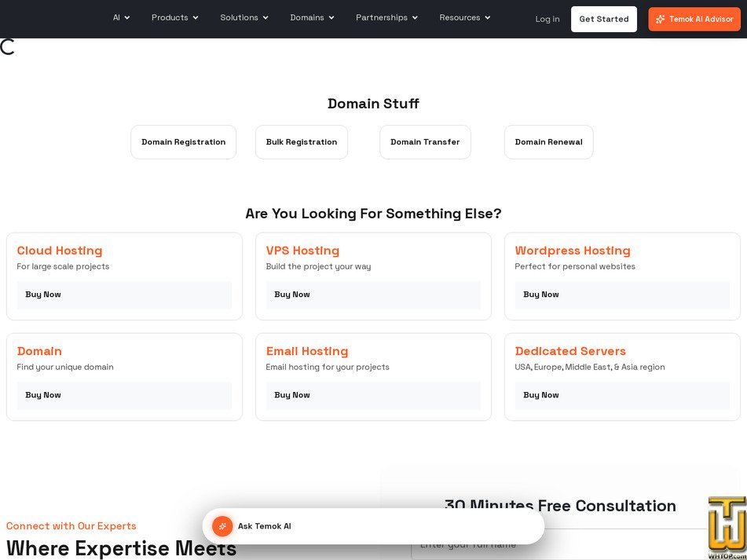Click Buy Now under Cloud Hosting
Screen dimensions: 747x560
[x=124, y=295]
